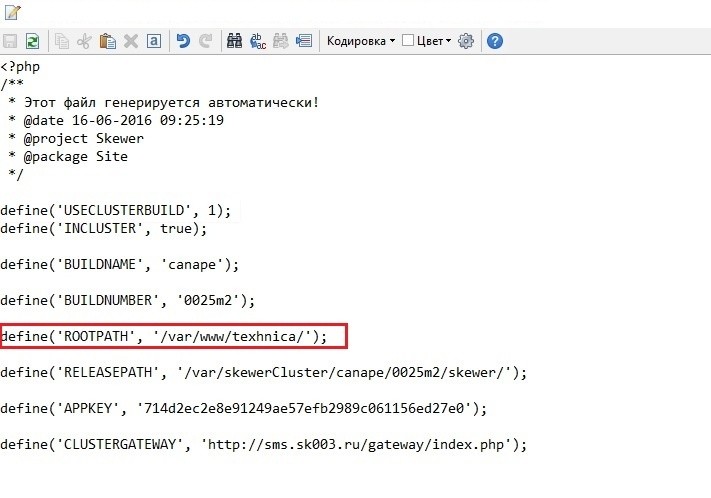This screenshot has width=711, height=498.
Task: Expand the Кодировка encoding dropdown
Action: [361, 41]
